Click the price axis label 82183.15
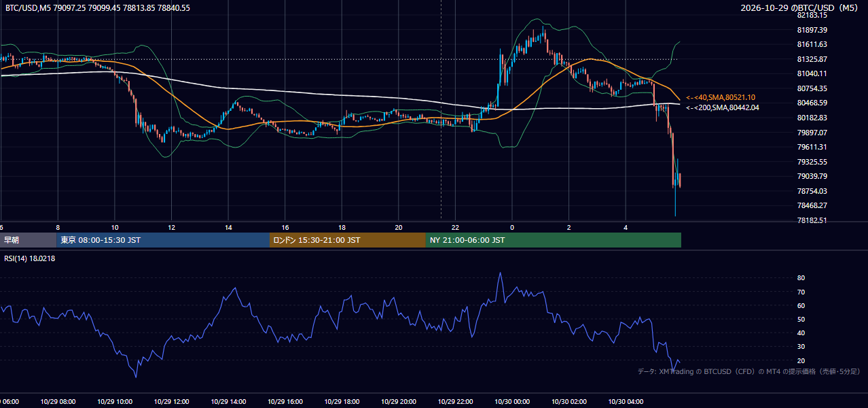The height and width of the screenshot is (408, 868). (x=812, y=15)
